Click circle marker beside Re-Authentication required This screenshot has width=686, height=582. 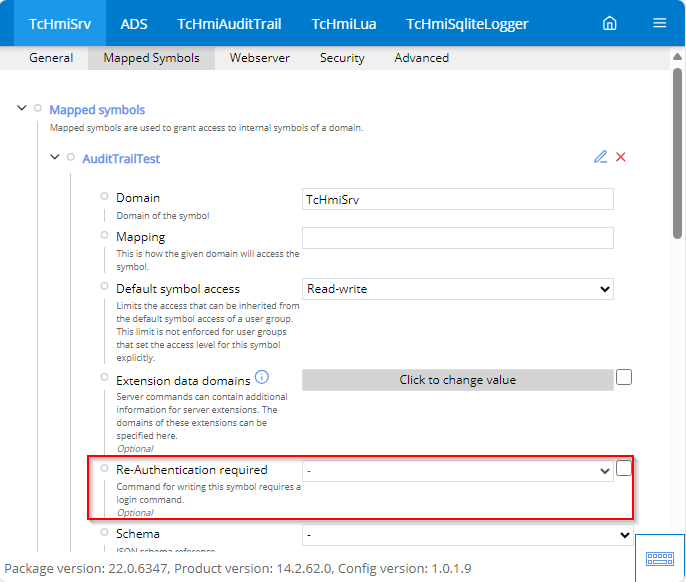[104, 468]
